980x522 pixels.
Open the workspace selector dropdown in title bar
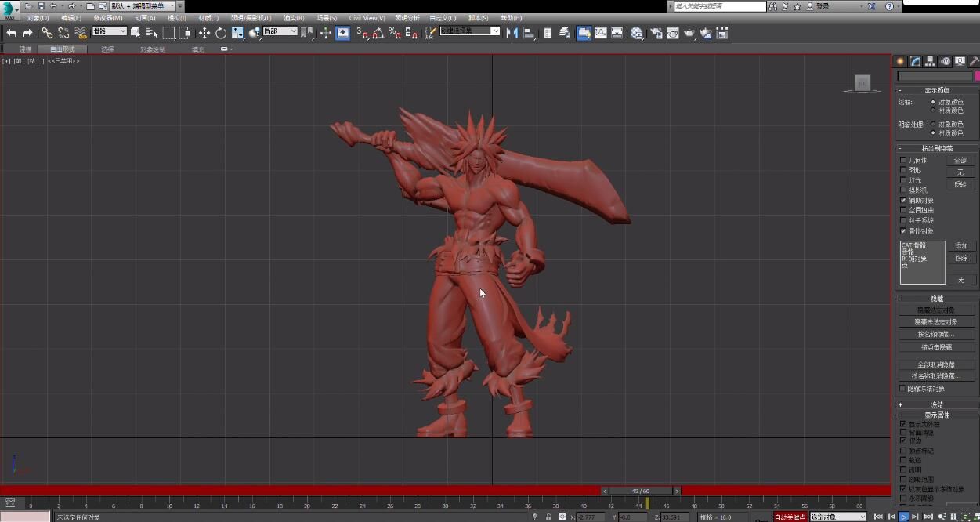tap(143, 6)
